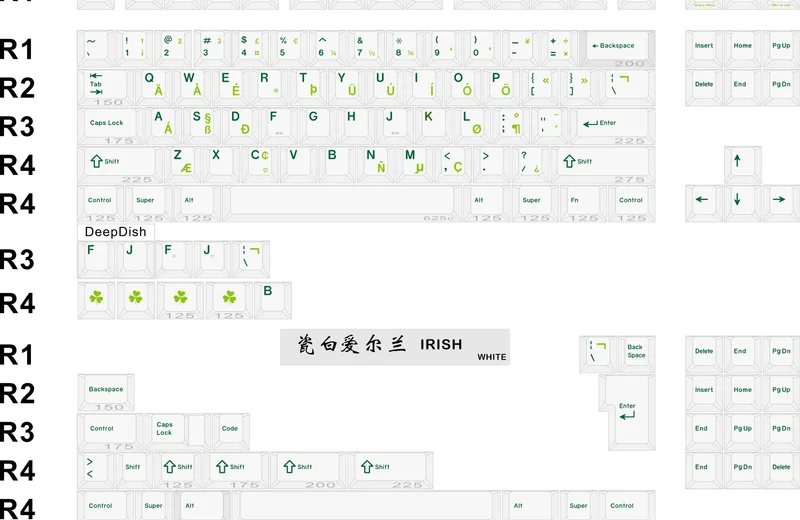The image size is (800, 520).
Task: Click the spacebar marked 625c
Action: coord(342,204)
